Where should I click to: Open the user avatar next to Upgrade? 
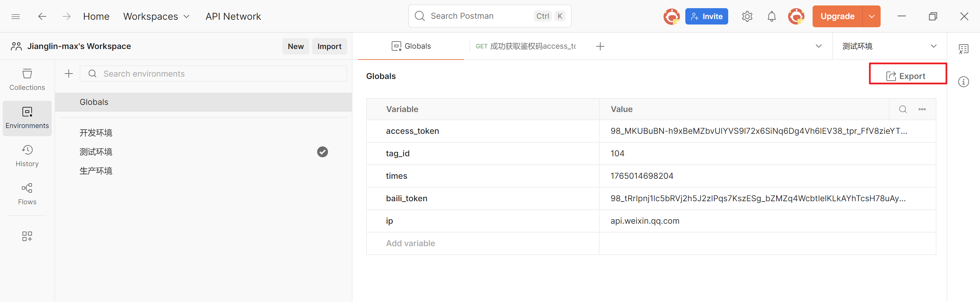[796, 16]
